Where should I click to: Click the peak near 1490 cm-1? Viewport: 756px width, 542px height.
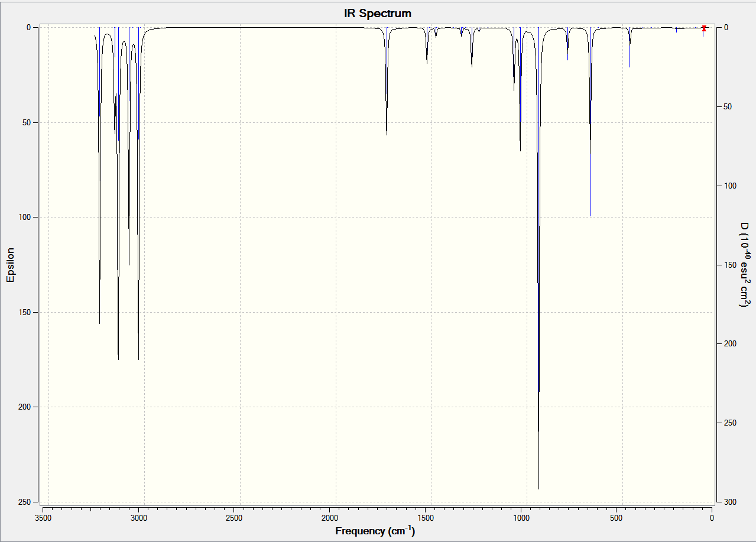[x=427, y=46]
